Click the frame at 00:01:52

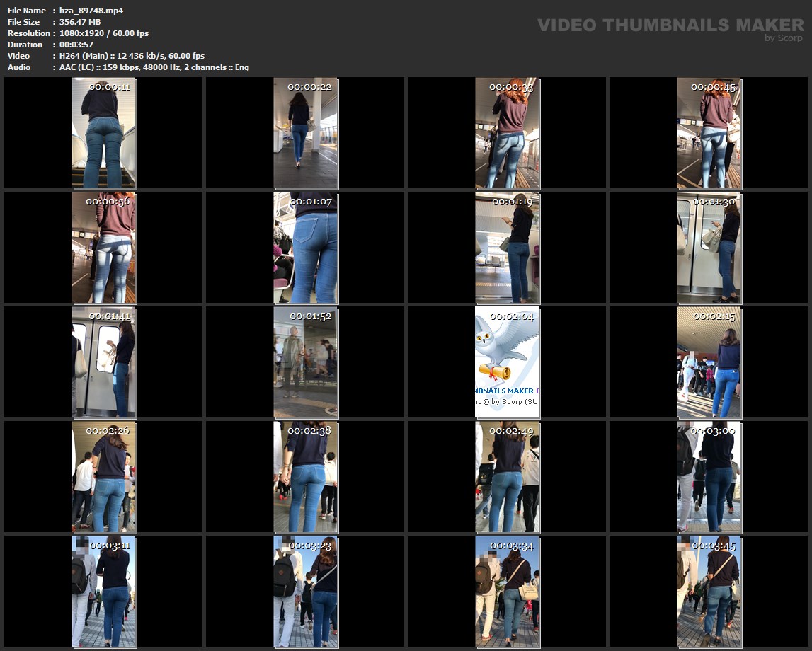[x=306, y=362]
